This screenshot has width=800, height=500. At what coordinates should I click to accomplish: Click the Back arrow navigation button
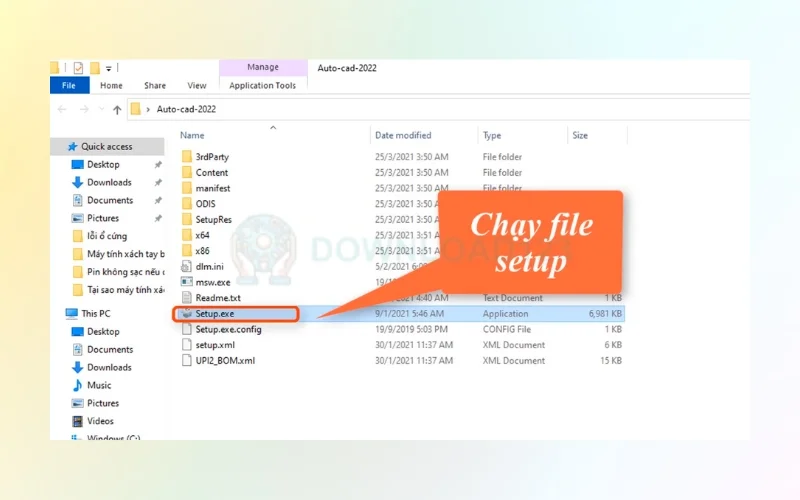point(62,109)
